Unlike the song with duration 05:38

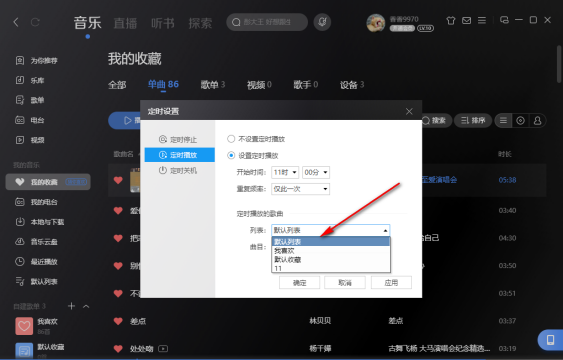(118, 180)
